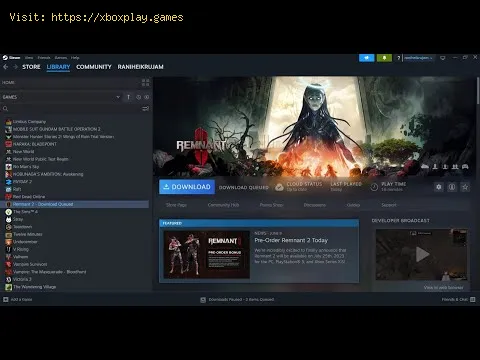Click the sort-order up arrow icon

(x=129, y=97)
